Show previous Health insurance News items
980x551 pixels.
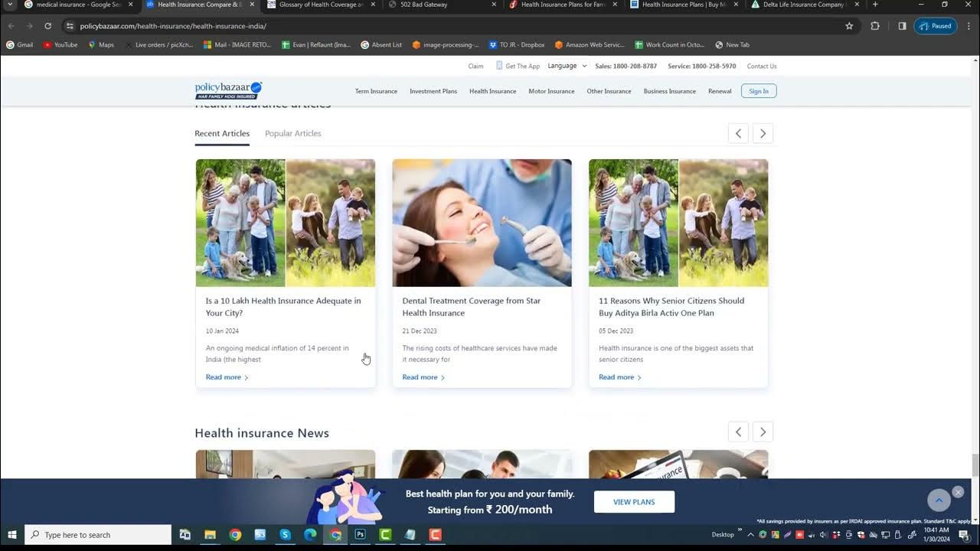click(x=738, y=432)
